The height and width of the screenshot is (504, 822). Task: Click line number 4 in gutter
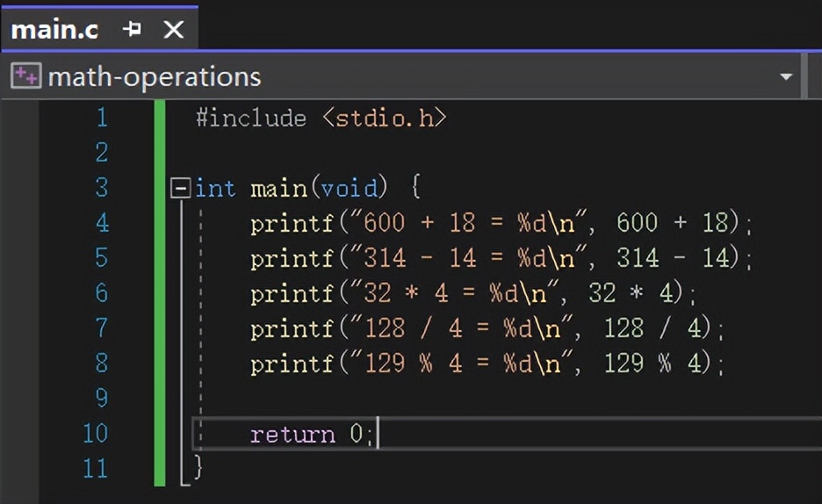click(x=102, y=223)
